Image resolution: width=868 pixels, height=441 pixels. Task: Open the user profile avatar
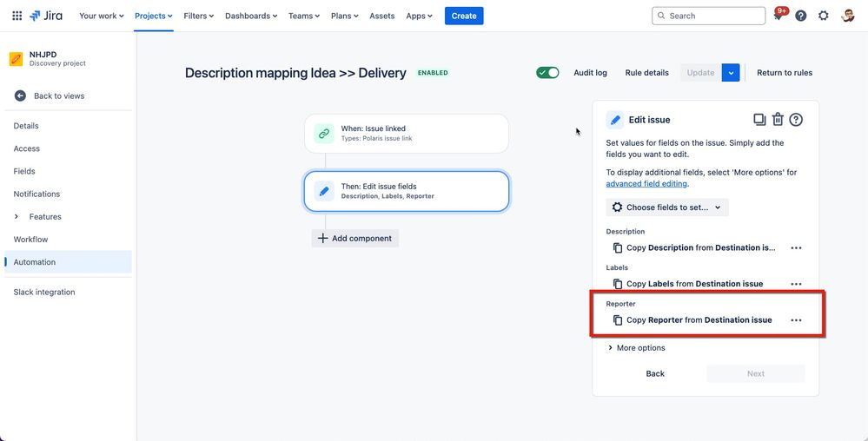847,16
